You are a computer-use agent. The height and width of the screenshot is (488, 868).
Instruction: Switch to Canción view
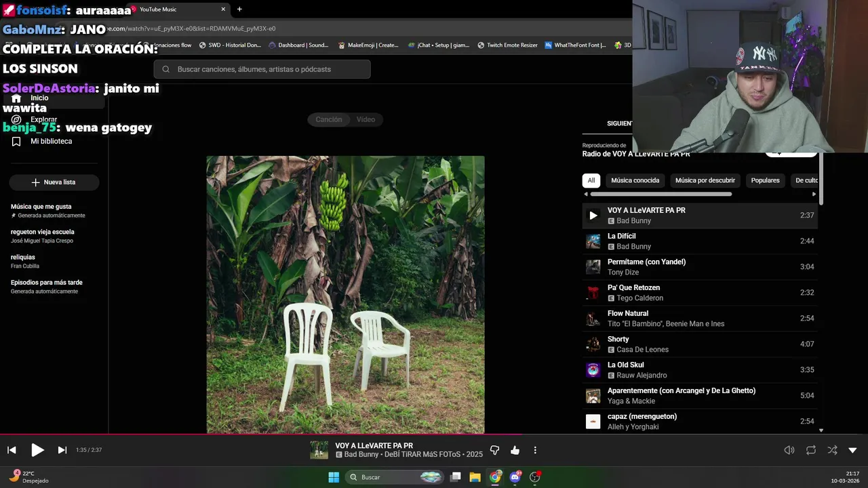coord(328,119)
